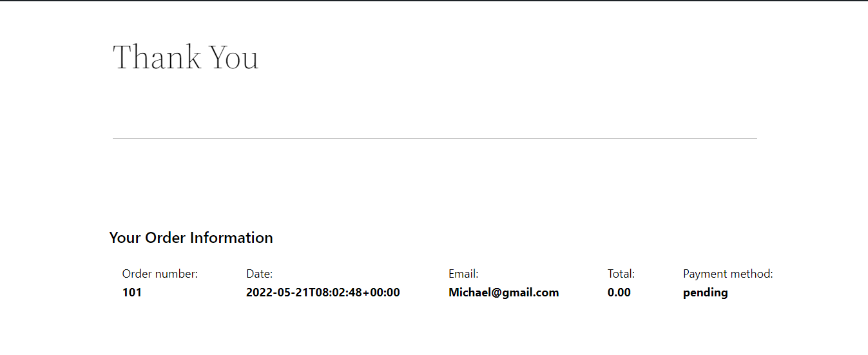This screenshot has width=868, height=355.
Task: Click the horizontal divider line below the title
Action: (x=434, y=138)
